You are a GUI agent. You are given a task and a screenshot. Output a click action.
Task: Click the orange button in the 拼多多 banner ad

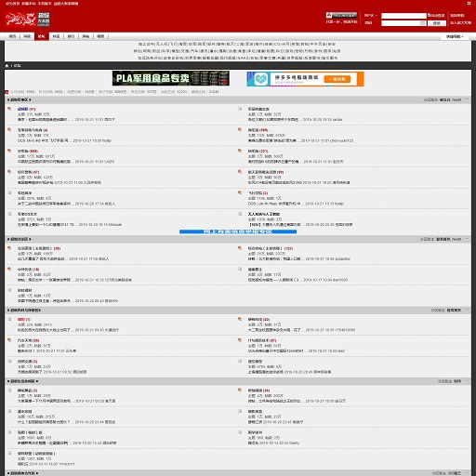(337, 79)
